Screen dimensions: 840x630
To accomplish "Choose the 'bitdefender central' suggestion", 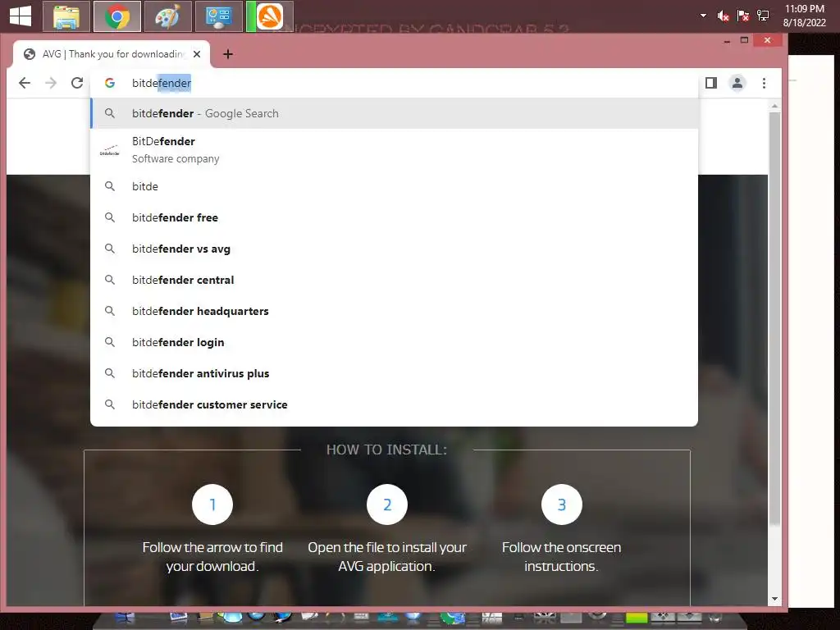I will tap(395, 280).
